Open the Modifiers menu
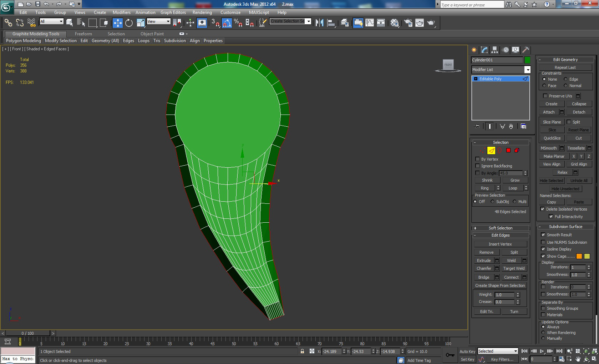 (122, 12)
